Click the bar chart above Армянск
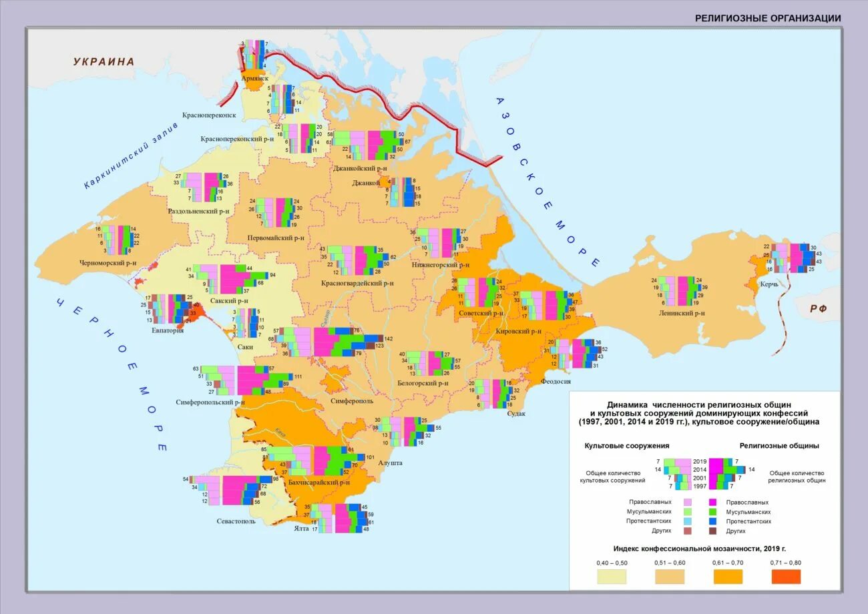The width and height of the screenshot is (868, 614). (x=254, y=55)
